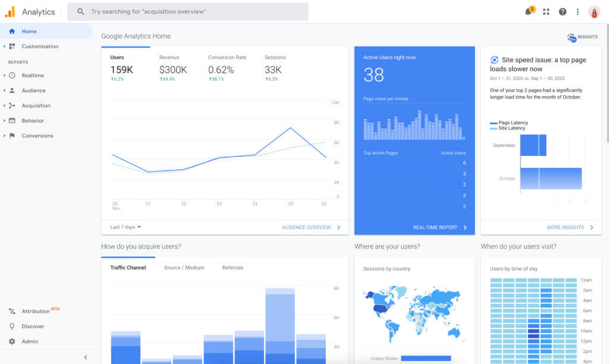609x364 pixels.
Task: Click the arrow next to More Insights
Action: (592, 228)
